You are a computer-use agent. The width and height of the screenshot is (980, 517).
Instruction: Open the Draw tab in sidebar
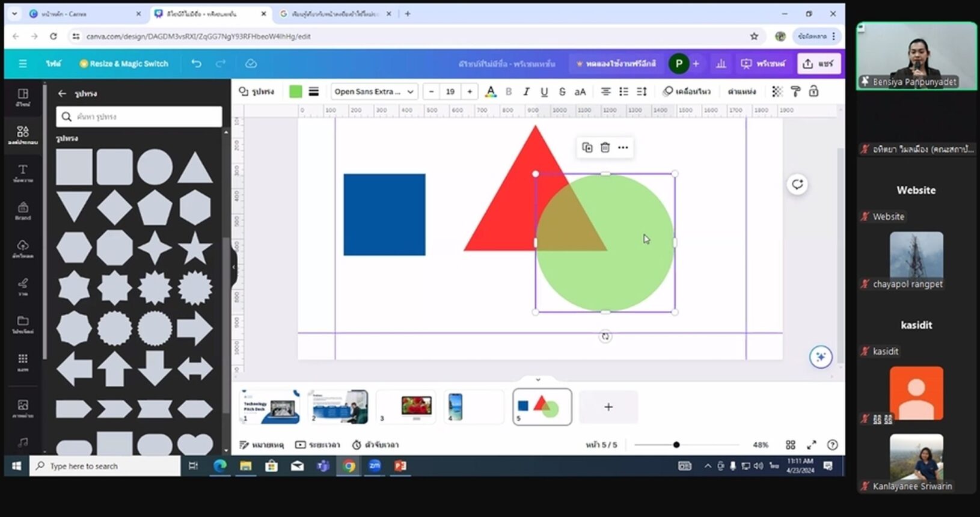click(23, 287)
